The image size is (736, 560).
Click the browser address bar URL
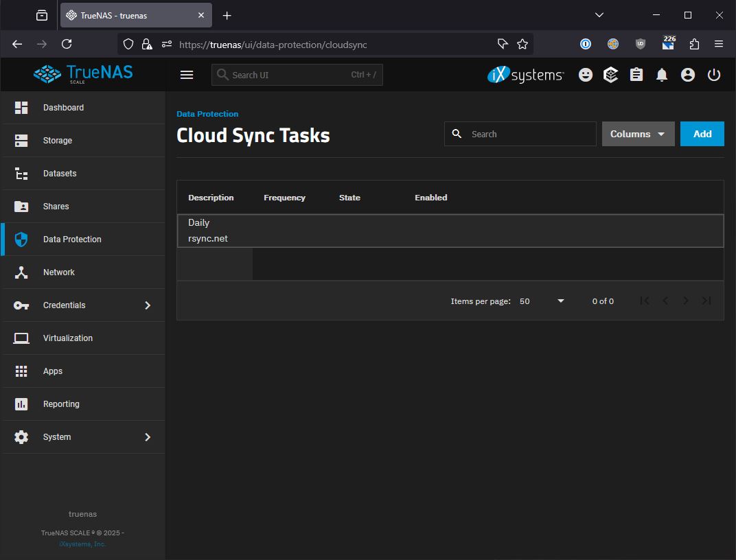pyautogui.click(x=273, y=45)
